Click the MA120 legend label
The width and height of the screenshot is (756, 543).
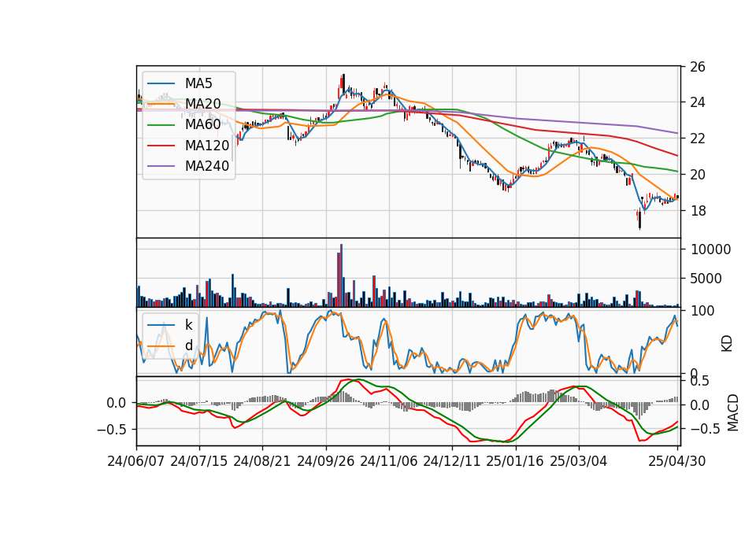[x=207, y=145]
